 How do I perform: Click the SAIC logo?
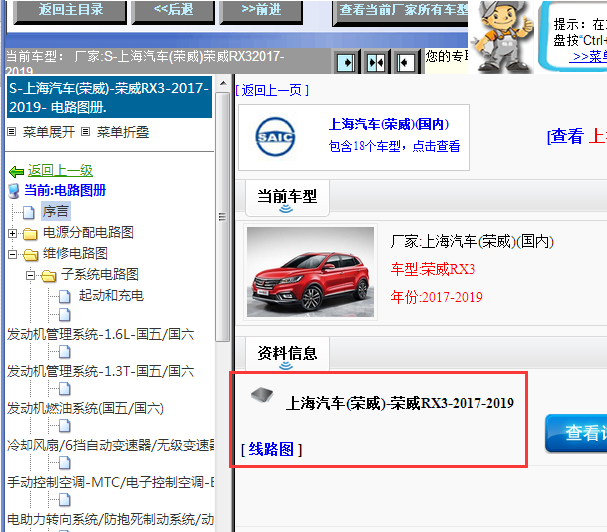pos(275,137)
